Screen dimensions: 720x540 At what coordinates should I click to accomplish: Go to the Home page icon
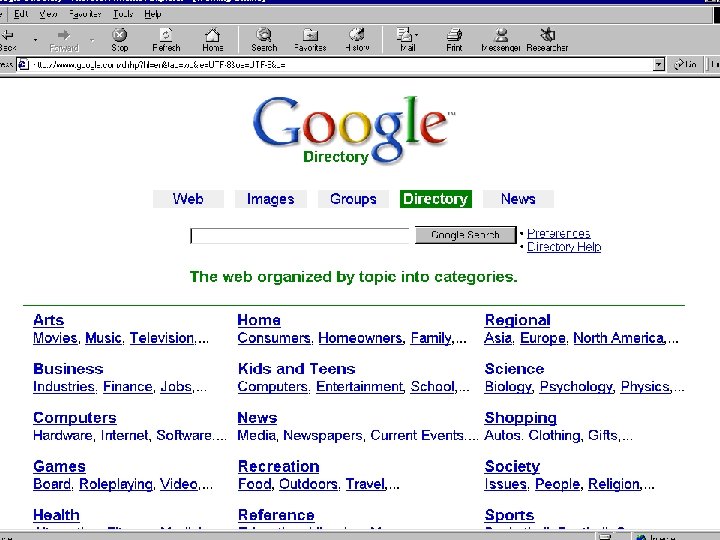point(212,35)
